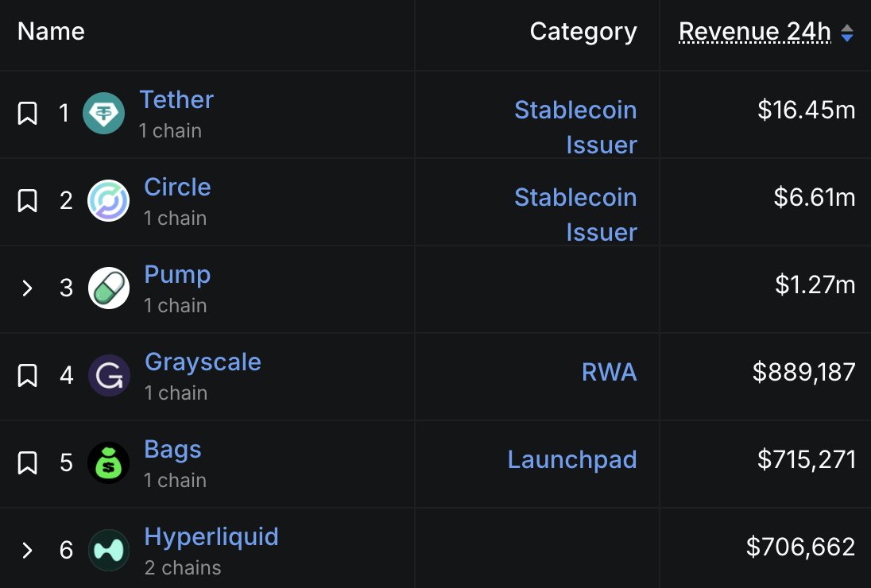Sort using Revenue 24h arrow icon

pyautogui.click(x=847, y=33)
